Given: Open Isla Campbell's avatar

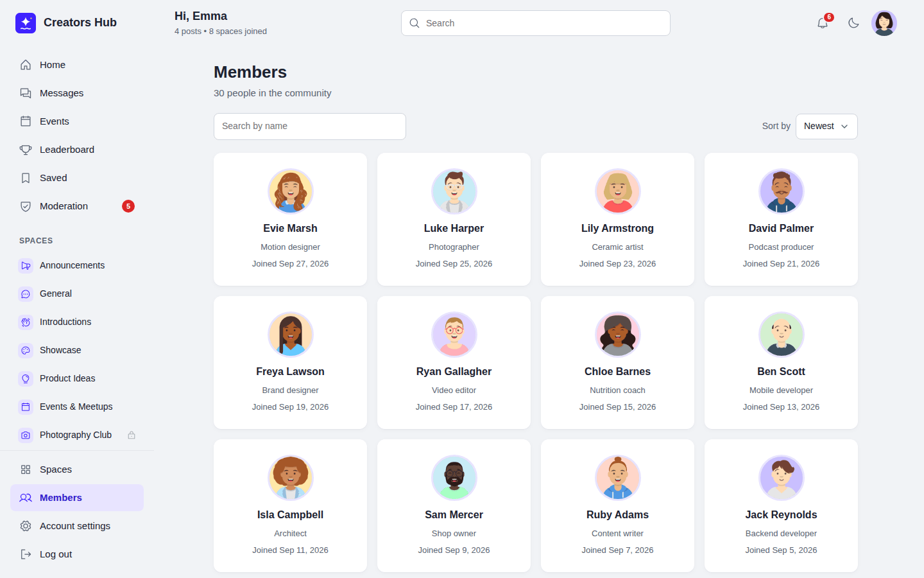Looking at the screenshot, I should pyautogui.click(x=291, y=478).
